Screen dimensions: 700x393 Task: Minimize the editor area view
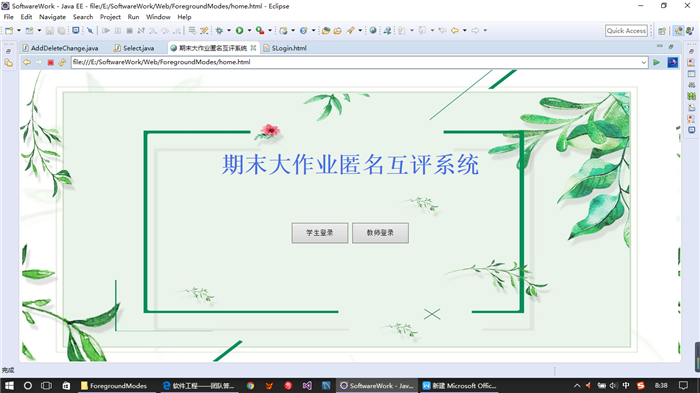[659, 46]
